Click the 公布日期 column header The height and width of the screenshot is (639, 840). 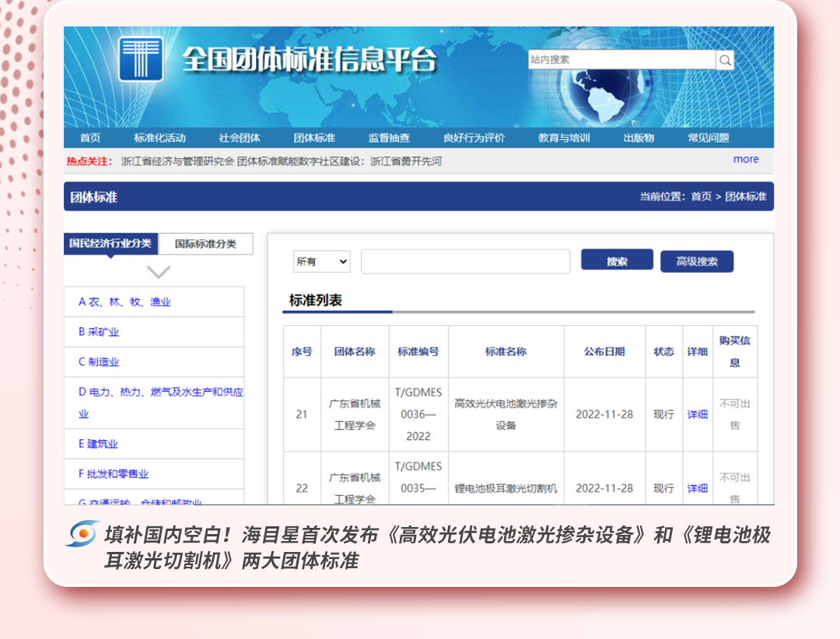pyautogui.click(x=604, y=352)
